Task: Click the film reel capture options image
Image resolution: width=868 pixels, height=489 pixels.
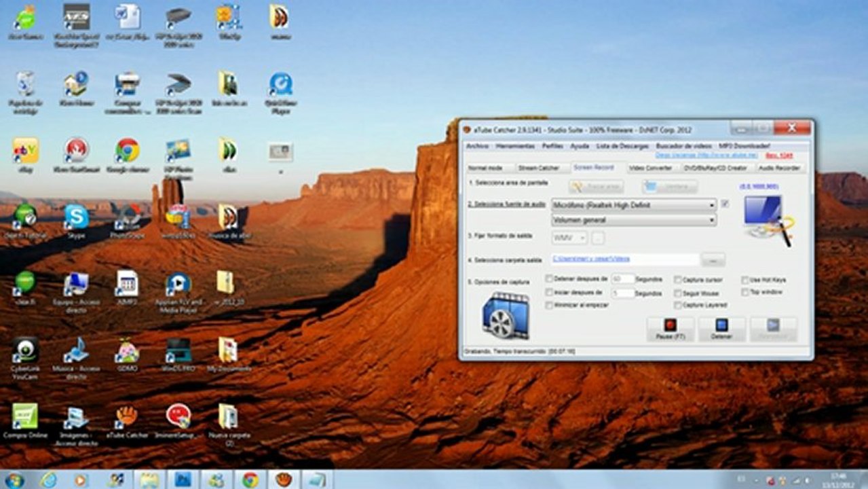Action: [506, 316]
